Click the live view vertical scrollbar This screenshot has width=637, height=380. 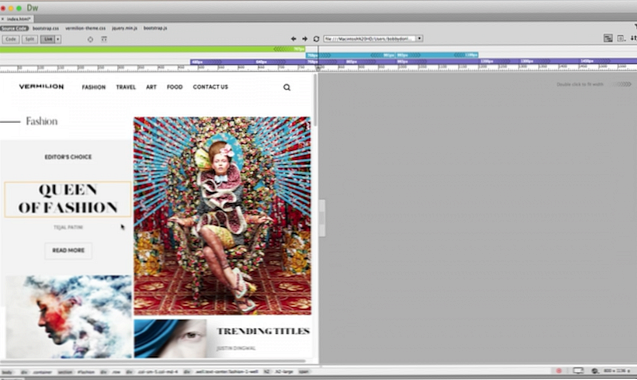point(316,99)
